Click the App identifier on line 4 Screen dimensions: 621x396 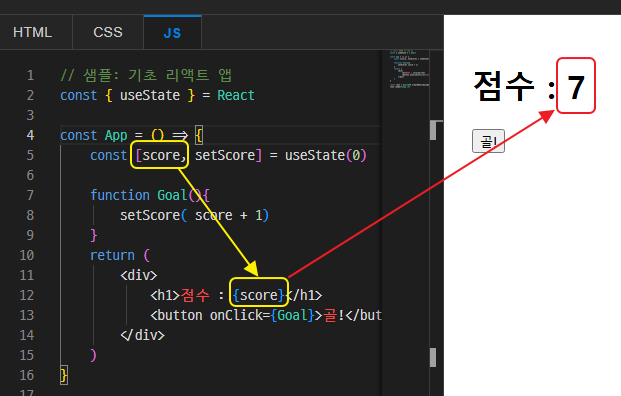tap(116, 135)
